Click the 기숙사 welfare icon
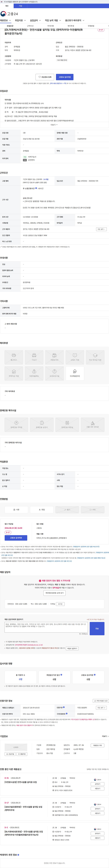This screenshot has width=109, height=868. click(x=34, y=357)
